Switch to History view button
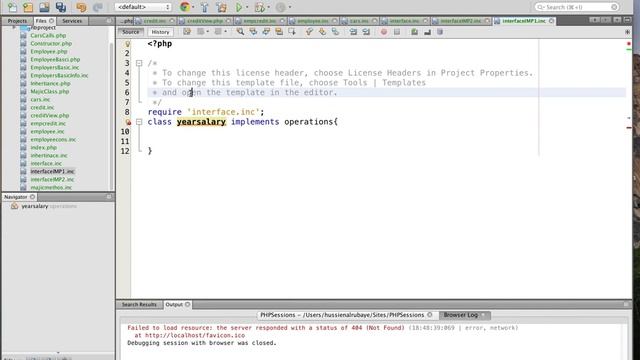The height and width of the screenshot is (360, 640). (x=160, y=32)
